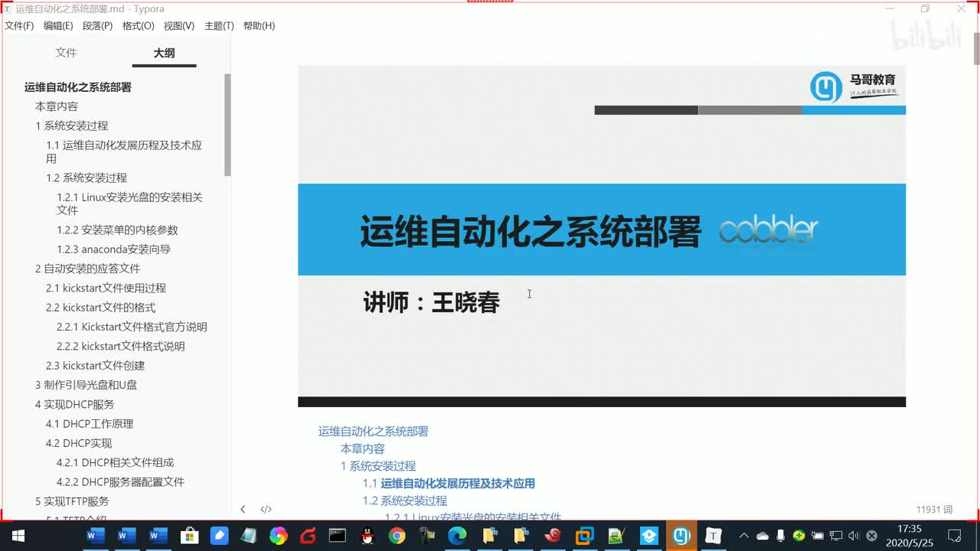This screenshot has height=551, width=980.
Task: Jump to outline item 本章内容
Action: click(57, 106)
